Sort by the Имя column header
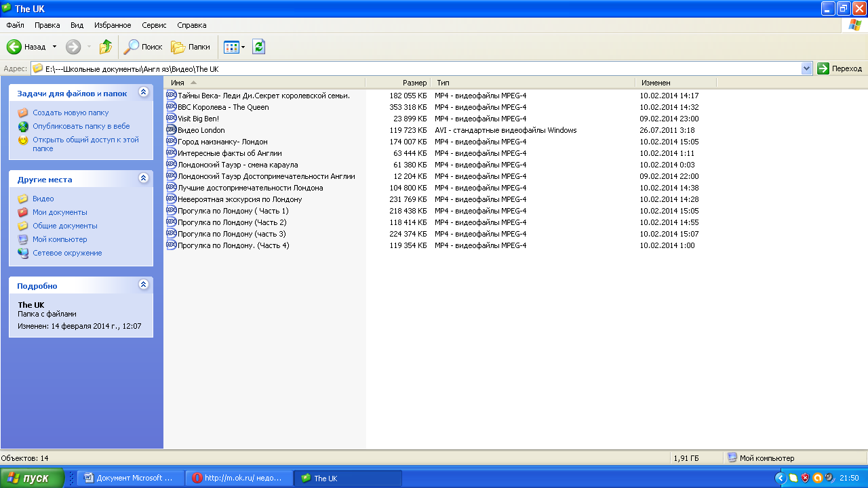The width and height of the screenshot is (868, 488). (265, 83)
